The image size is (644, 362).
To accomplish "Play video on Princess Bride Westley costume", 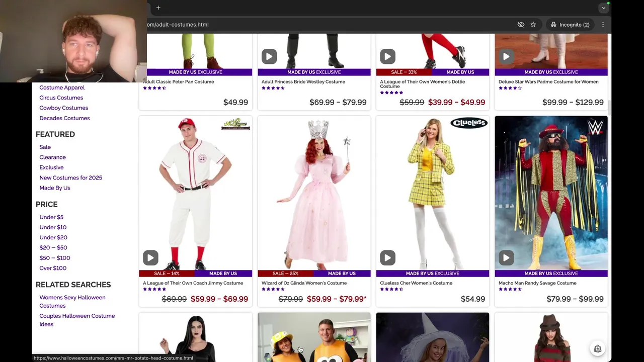I will click(269, 56).
